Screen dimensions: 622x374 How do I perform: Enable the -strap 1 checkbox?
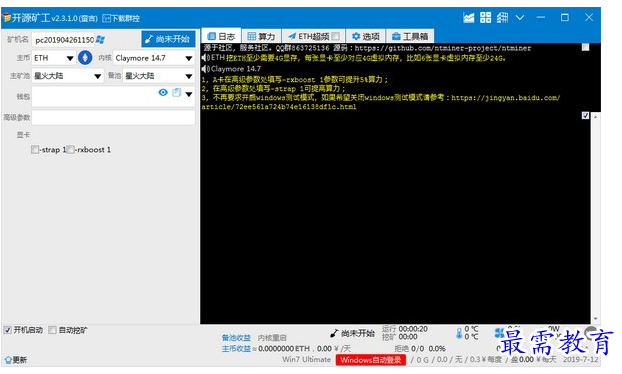[x=35, y=150]
